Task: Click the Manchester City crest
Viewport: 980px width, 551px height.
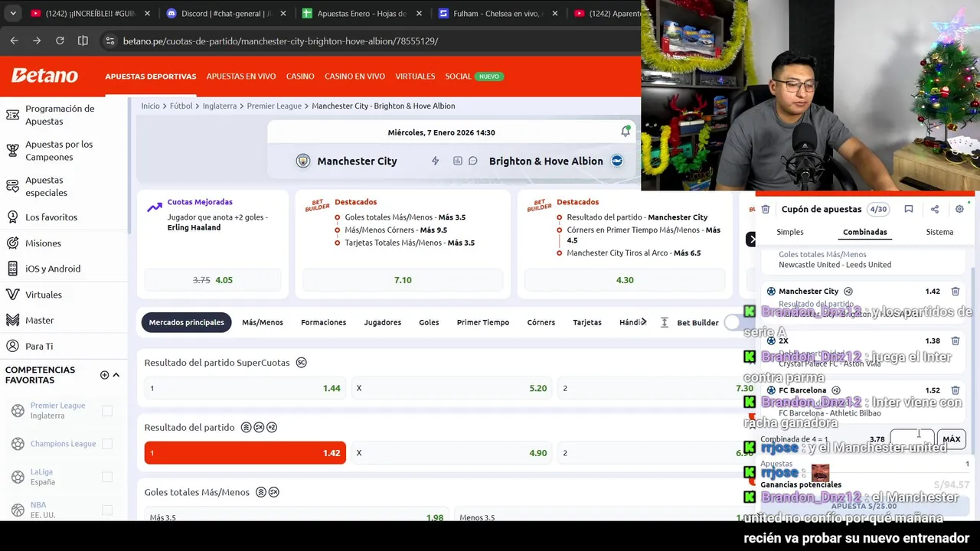Action: point(303,161)
